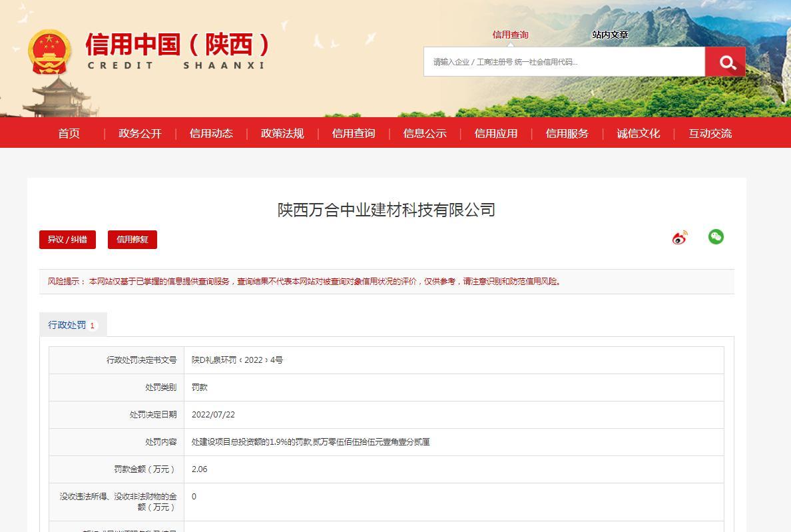Click into the enterprise name search field
791x532 pixels.
tap(564, 62)
